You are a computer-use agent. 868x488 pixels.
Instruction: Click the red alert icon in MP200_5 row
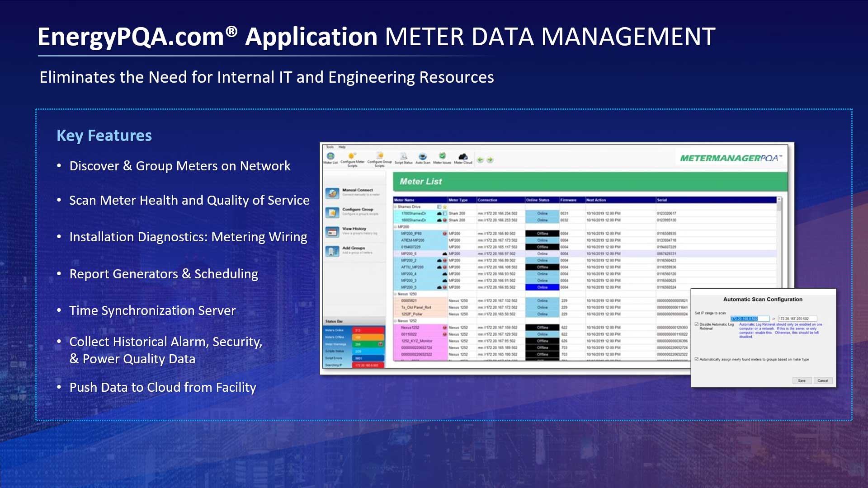[x=445, y=287]
